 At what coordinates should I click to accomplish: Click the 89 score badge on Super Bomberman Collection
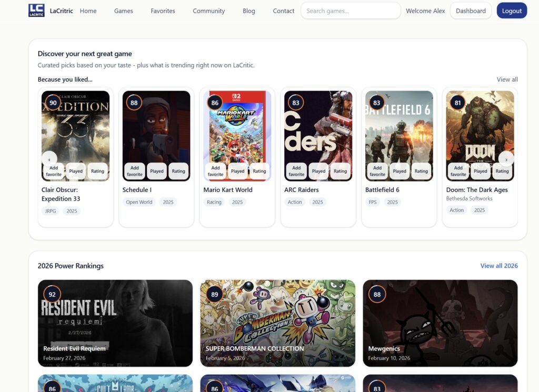(x=215, y=295)
